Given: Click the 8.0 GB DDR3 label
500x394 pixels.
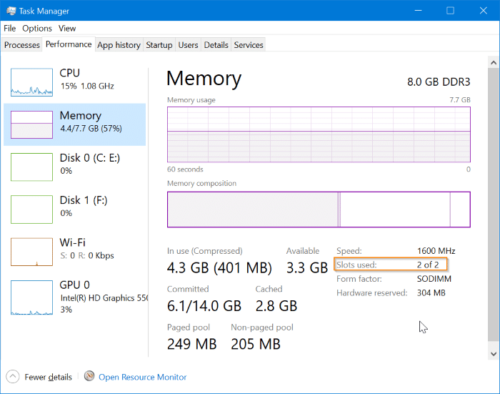Looking at the screenshot, I should 438,82.
